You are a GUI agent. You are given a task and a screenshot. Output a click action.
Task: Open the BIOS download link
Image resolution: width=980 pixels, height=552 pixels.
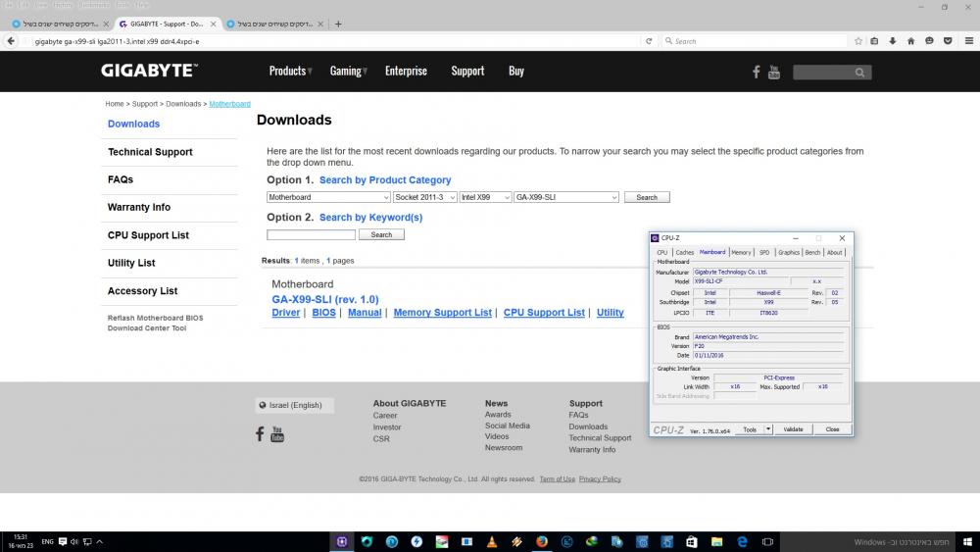[323, 313]
